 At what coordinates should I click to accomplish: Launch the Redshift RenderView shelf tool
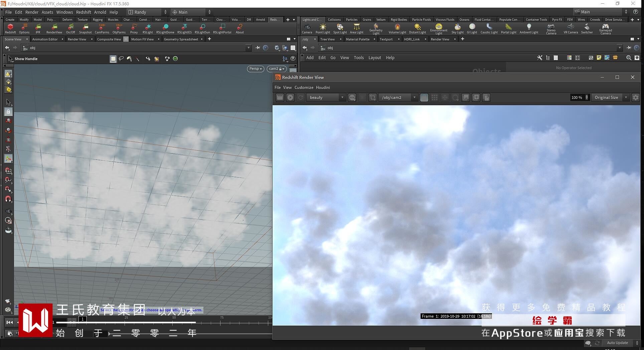point(54,29)
